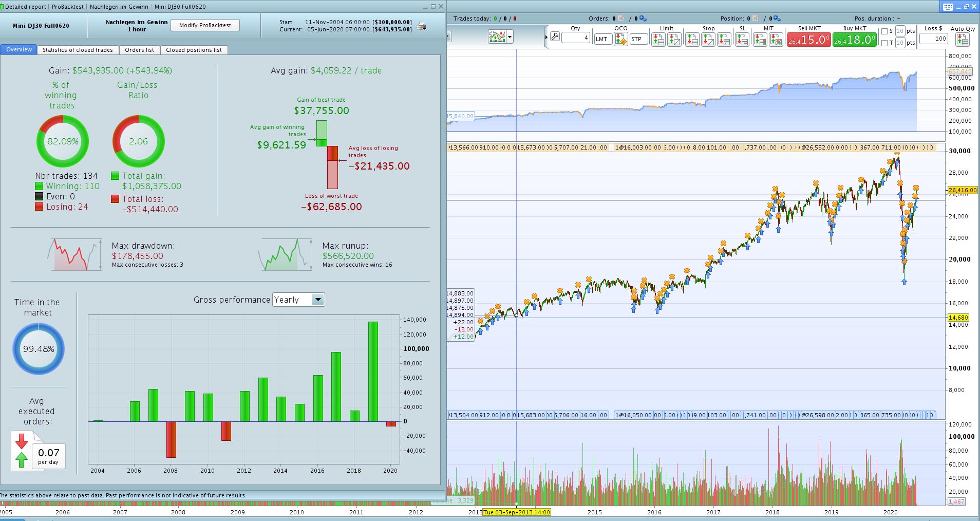Image resolution: width=980 pixels, height=521 pixels.
Task: Switch to the Overview tab
Action: coord(19,50)
